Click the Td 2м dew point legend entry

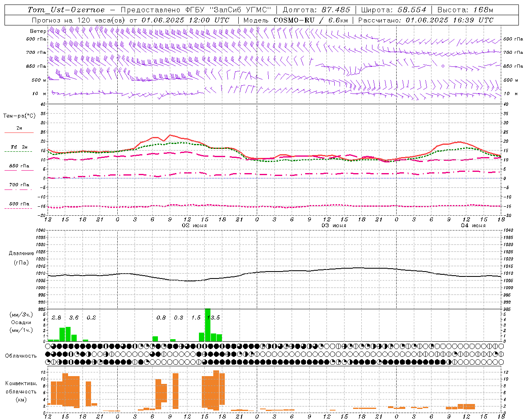pyautogui.click(x=19, y=147)
